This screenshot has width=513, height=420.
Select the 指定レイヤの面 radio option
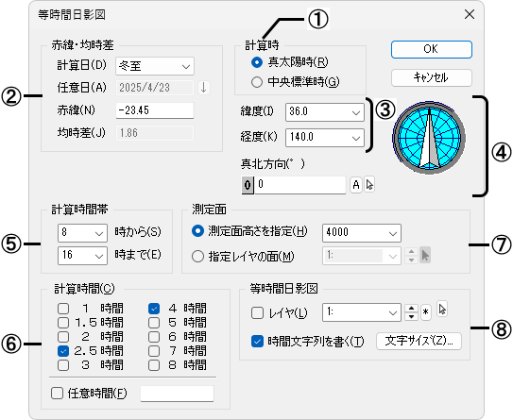point(198,257)
